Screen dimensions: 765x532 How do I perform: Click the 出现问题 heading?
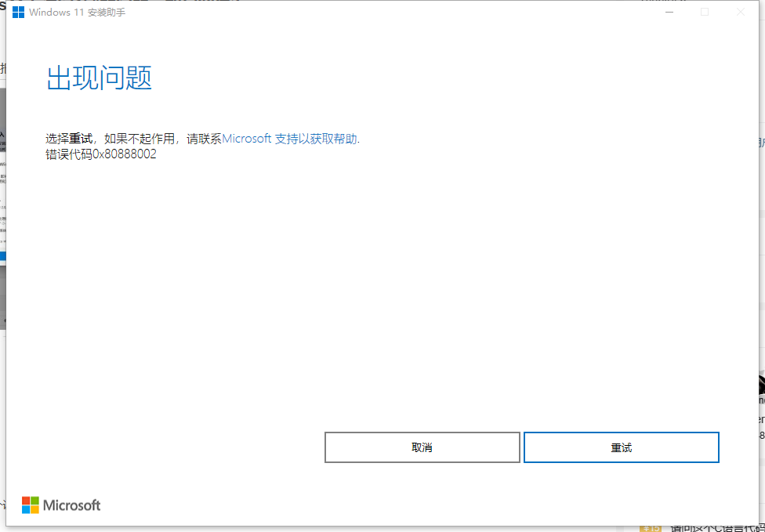[99, 78]
